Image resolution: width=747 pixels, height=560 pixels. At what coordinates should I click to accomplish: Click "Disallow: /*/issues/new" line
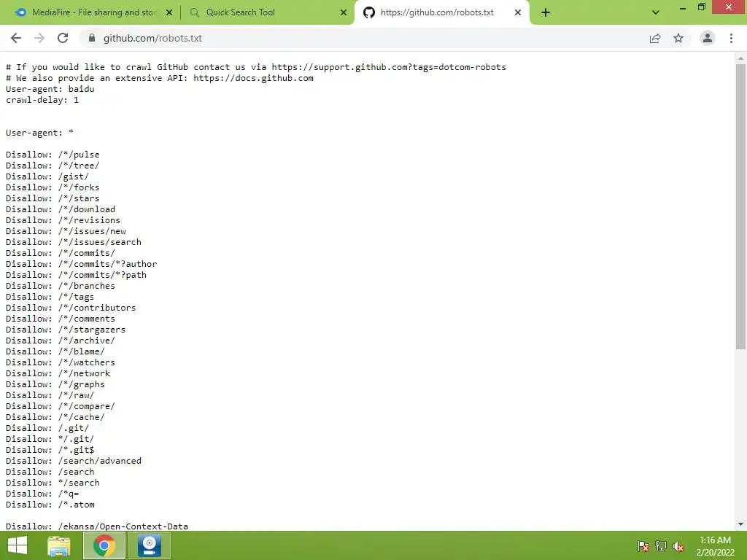(66, 231)
